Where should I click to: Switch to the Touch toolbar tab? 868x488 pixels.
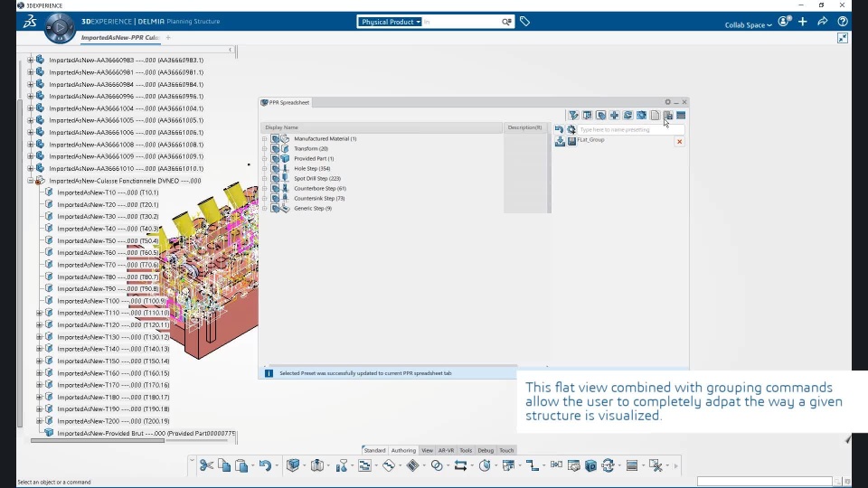[506, 450]
